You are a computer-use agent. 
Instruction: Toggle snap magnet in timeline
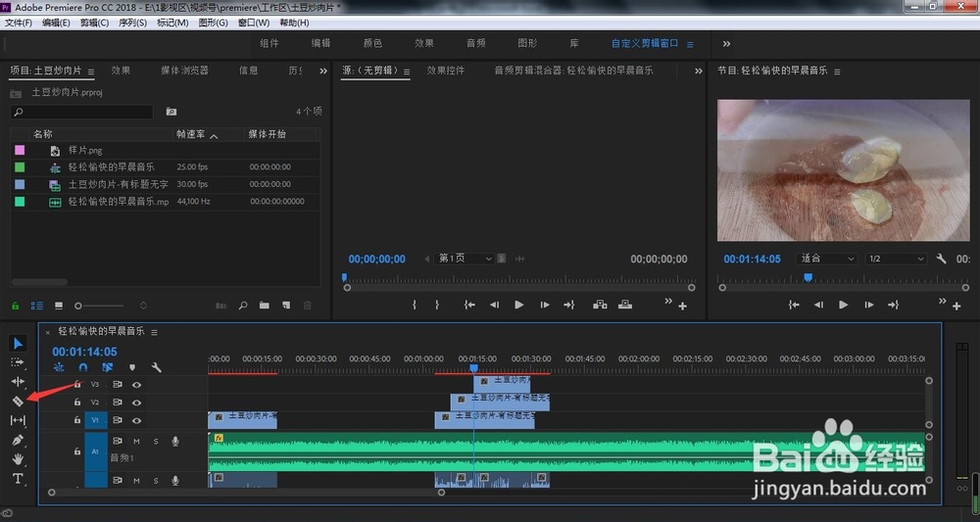(83, 368)
